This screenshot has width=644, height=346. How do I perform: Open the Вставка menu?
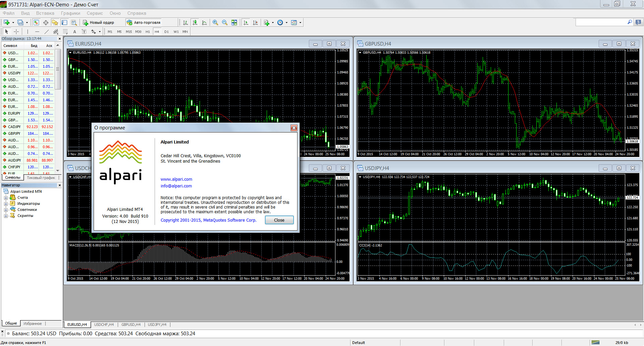[45, 13]
